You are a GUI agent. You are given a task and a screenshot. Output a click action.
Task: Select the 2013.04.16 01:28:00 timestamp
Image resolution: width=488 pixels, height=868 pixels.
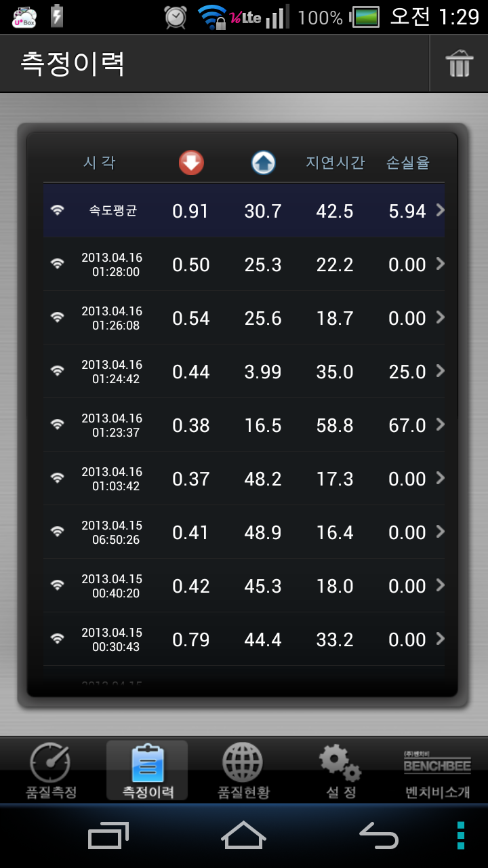tap(112, 264)
